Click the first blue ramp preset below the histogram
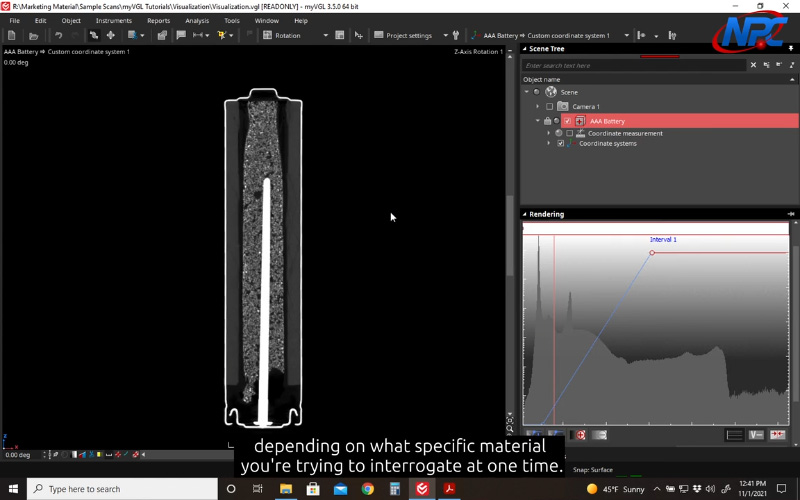 [x=534, y=434]
